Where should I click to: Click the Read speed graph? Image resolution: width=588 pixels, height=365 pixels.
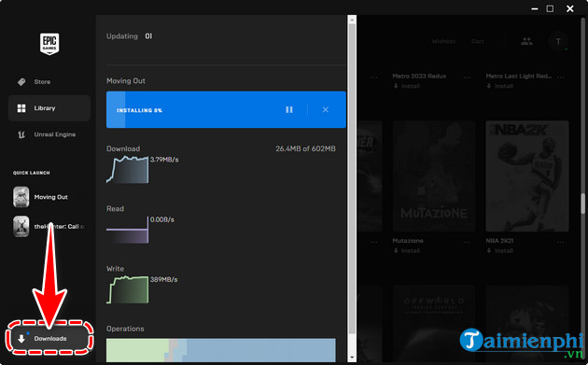tap(128, 230)
